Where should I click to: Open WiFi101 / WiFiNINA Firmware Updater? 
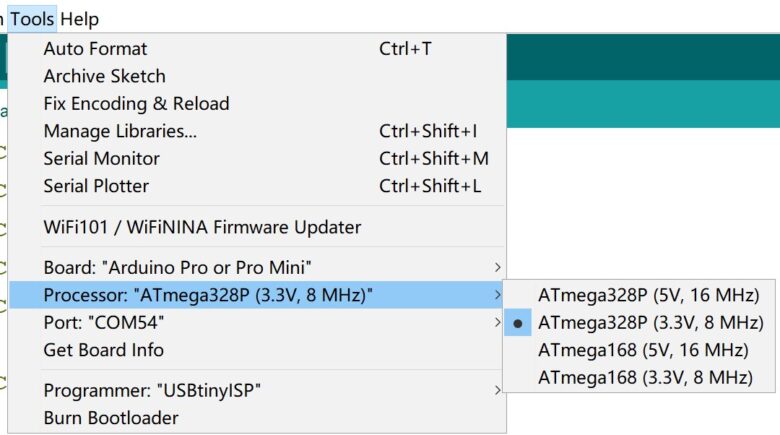point(258,227)
